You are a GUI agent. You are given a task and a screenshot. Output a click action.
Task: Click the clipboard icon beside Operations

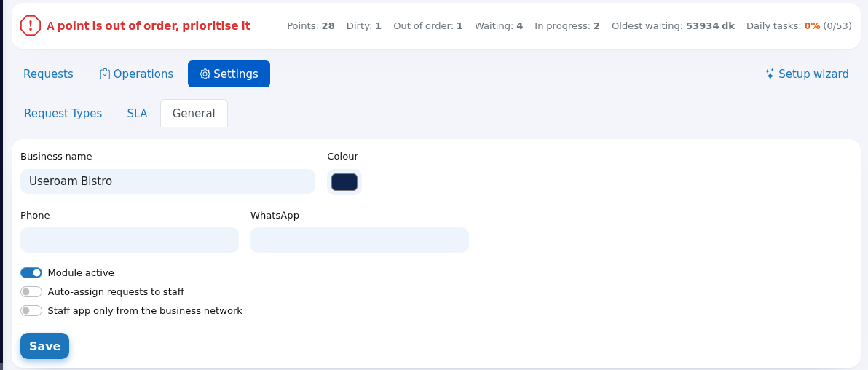pos(105,74)
